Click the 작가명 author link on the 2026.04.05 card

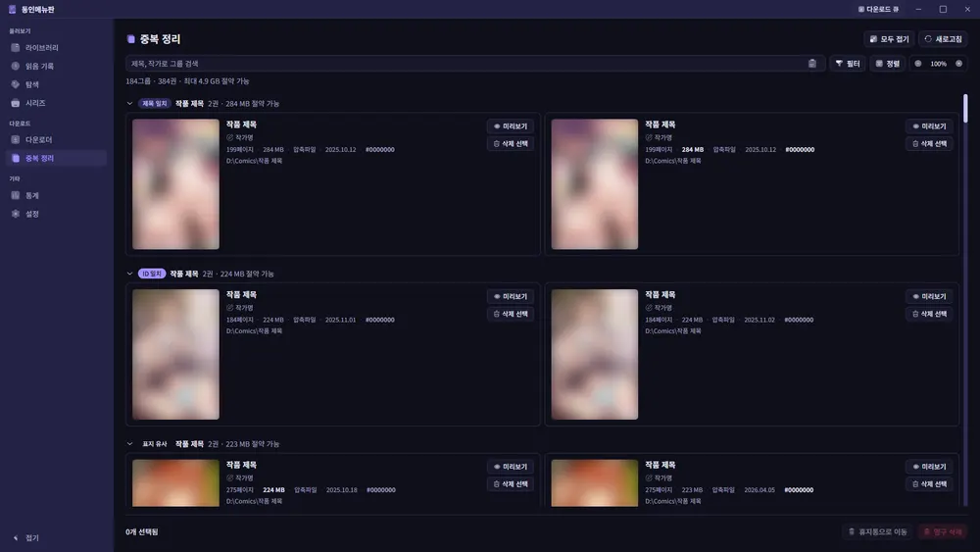[659, 477]
